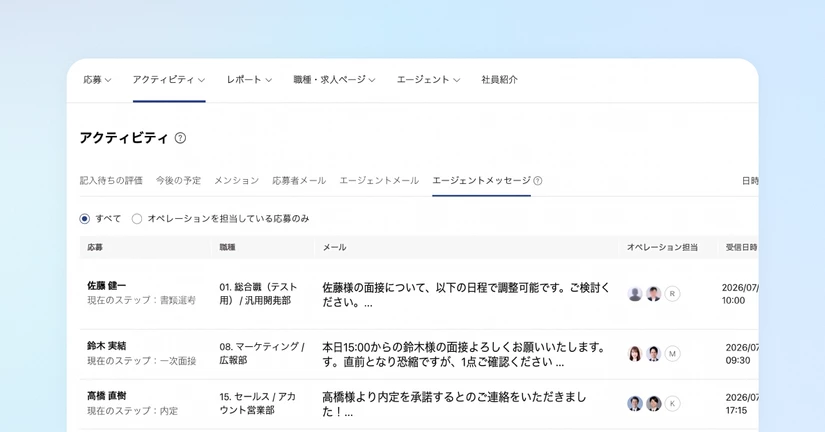The height and width of the screenshot is (432, 825).
Task: Click K initial badge in 高橋 直樹 row
Action: click(672, 404)
